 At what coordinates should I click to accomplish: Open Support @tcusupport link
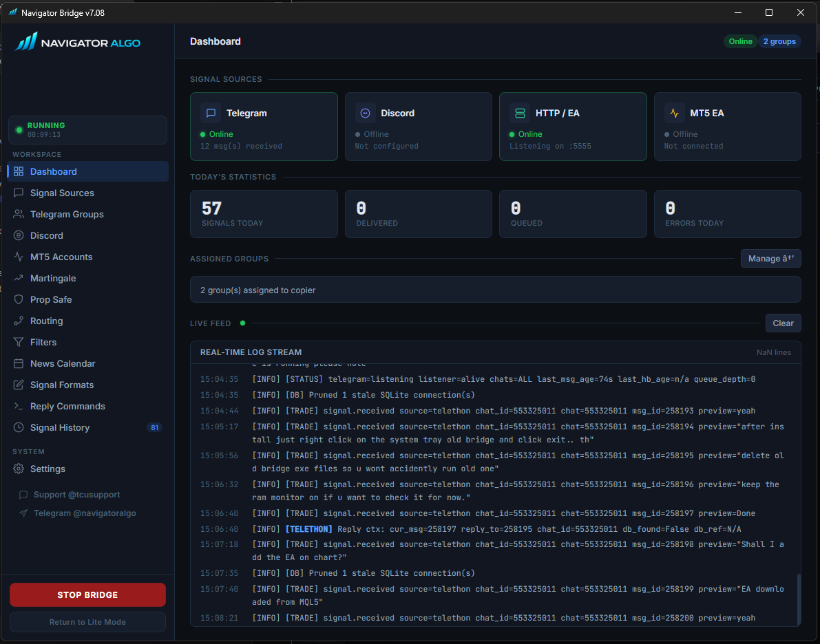(x=77, y=495)
